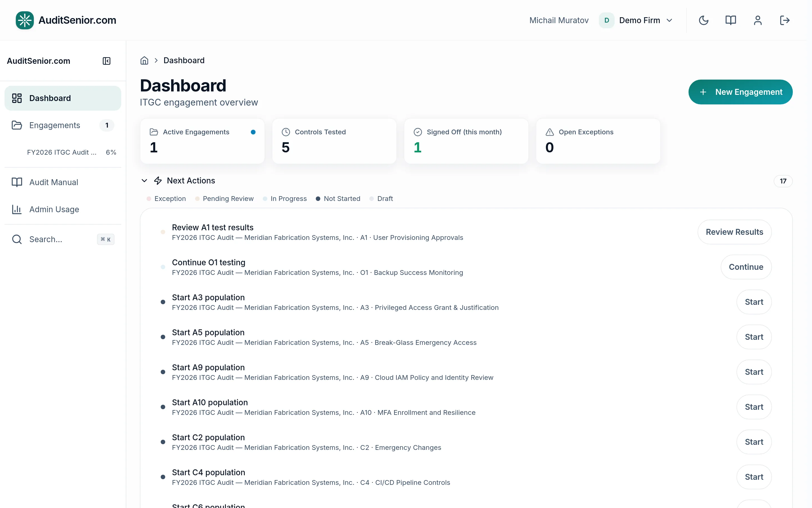Select the Continue O1 testing row
Screen dimensions: 812x508
coord(466,267)
